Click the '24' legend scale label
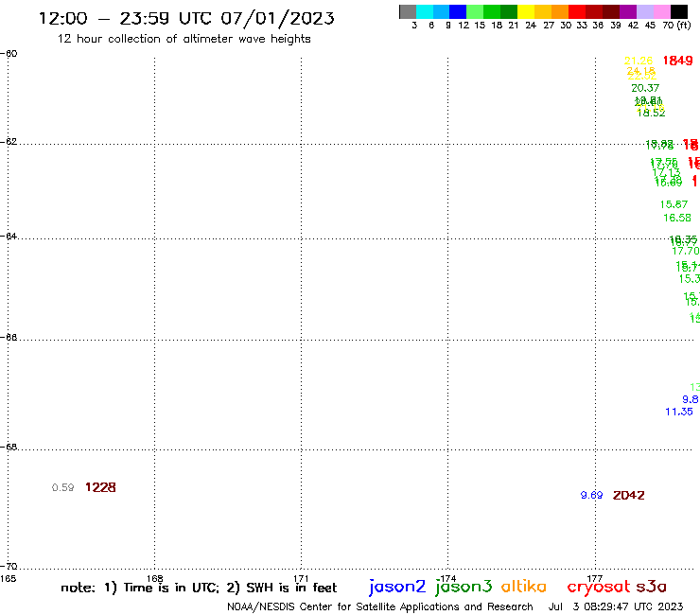The image size is (700, 615). (531, 26)
